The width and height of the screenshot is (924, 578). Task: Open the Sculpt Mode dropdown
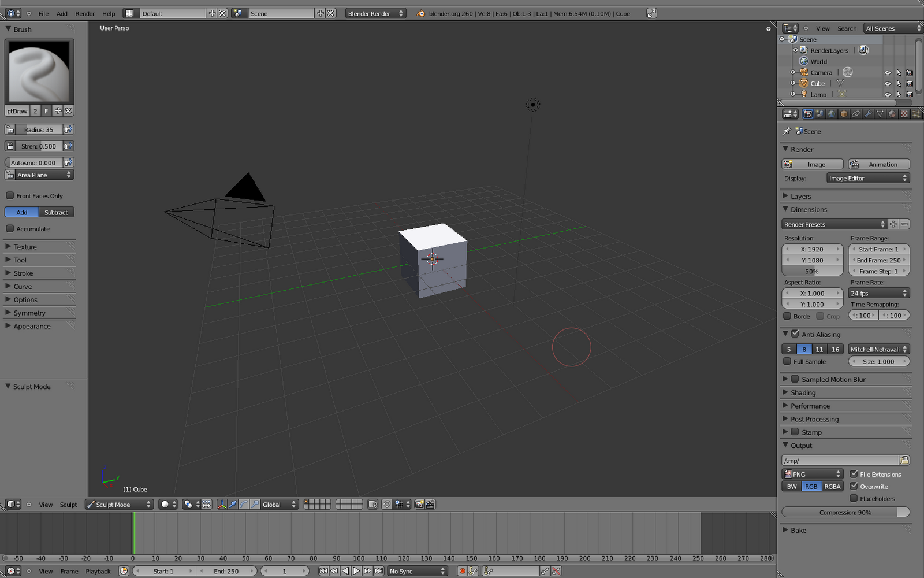pyautogui.click(x=118, y=504)
